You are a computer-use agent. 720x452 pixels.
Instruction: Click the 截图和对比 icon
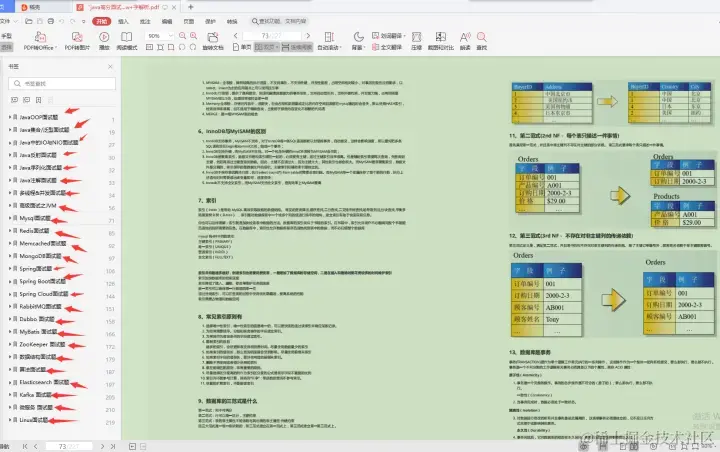[440, 37]
